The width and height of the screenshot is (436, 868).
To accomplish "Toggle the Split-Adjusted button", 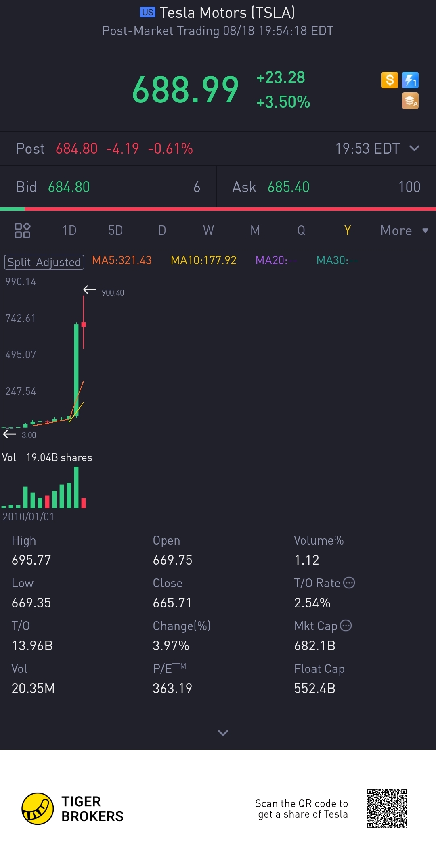I will tap(44, 262).
